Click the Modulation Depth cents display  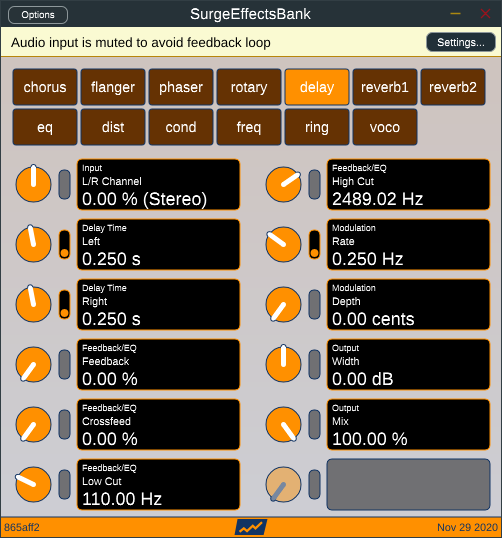click(x=408, y=304)
